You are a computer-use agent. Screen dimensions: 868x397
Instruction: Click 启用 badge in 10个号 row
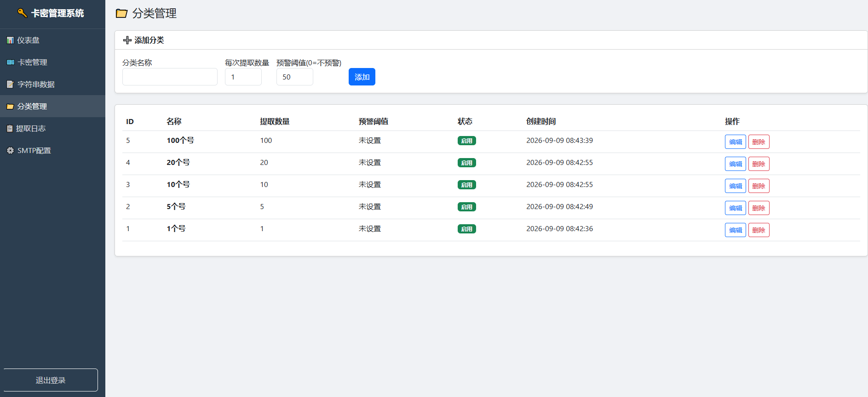[467, 185]
